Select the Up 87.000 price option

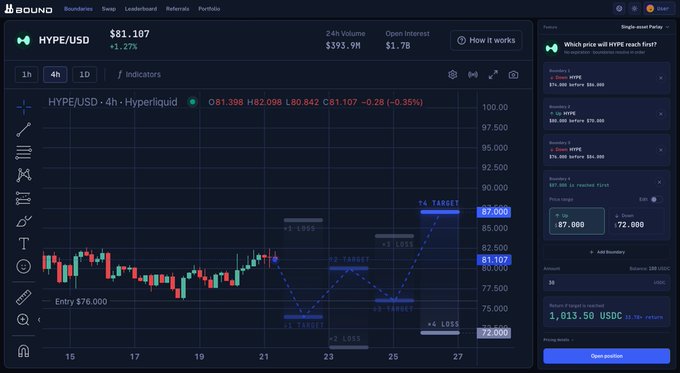click(577, 221)
